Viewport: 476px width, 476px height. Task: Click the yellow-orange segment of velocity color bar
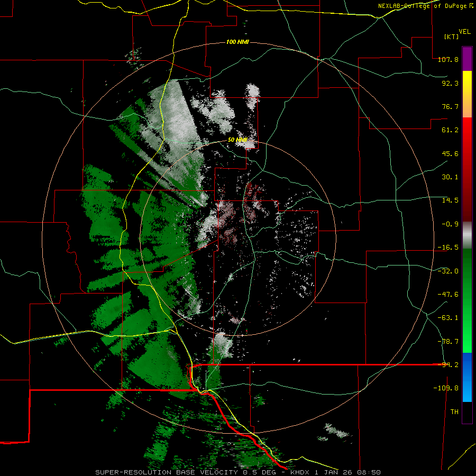467,94
